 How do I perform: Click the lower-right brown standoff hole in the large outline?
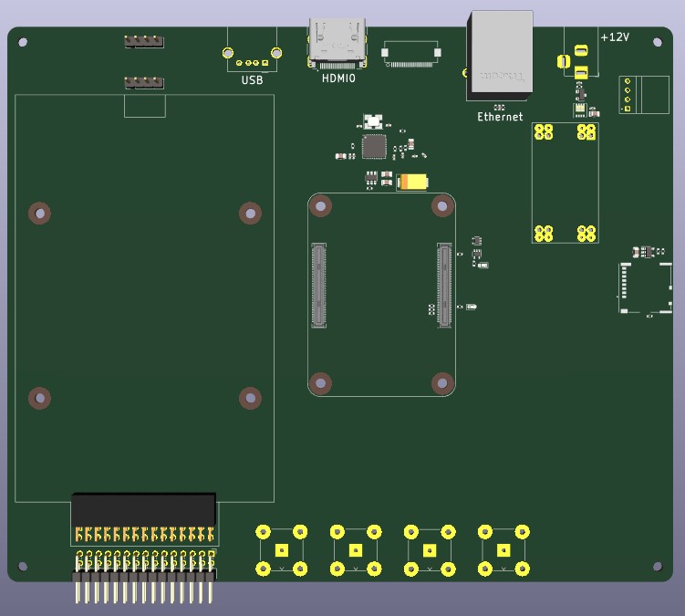250,398
